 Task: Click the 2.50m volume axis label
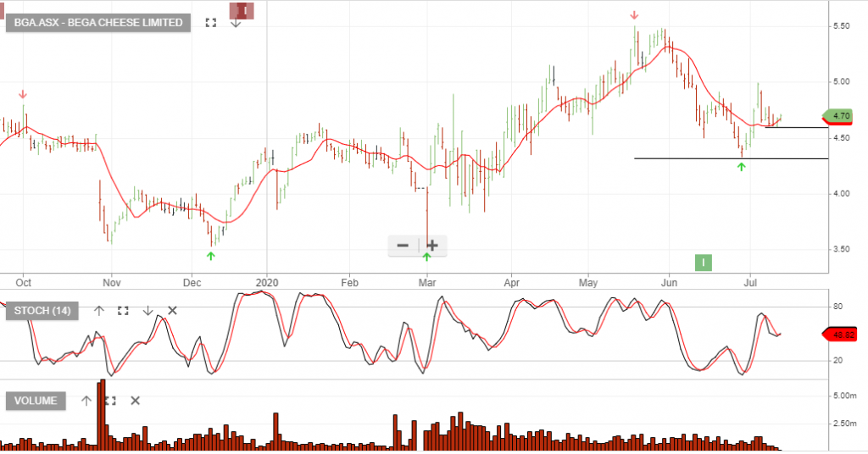(844, 424)
